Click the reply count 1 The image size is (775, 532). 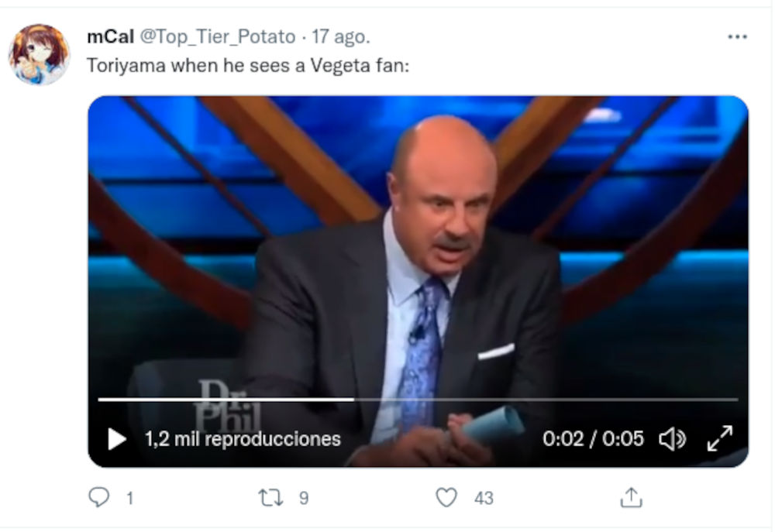(129, 498)
